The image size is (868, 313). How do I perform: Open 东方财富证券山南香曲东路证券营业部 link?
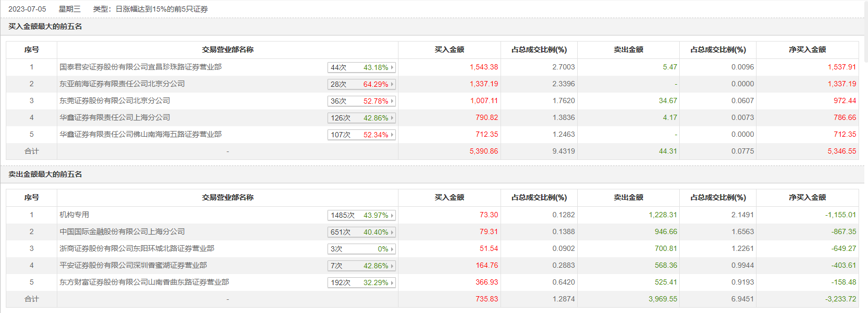coord(144,282)
